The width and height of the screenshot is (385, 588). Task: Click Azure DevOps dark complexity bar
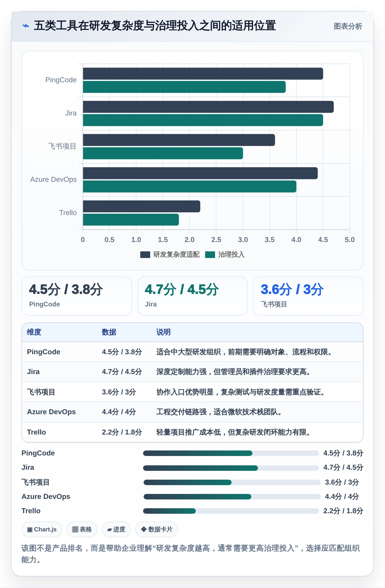[200, 173]
